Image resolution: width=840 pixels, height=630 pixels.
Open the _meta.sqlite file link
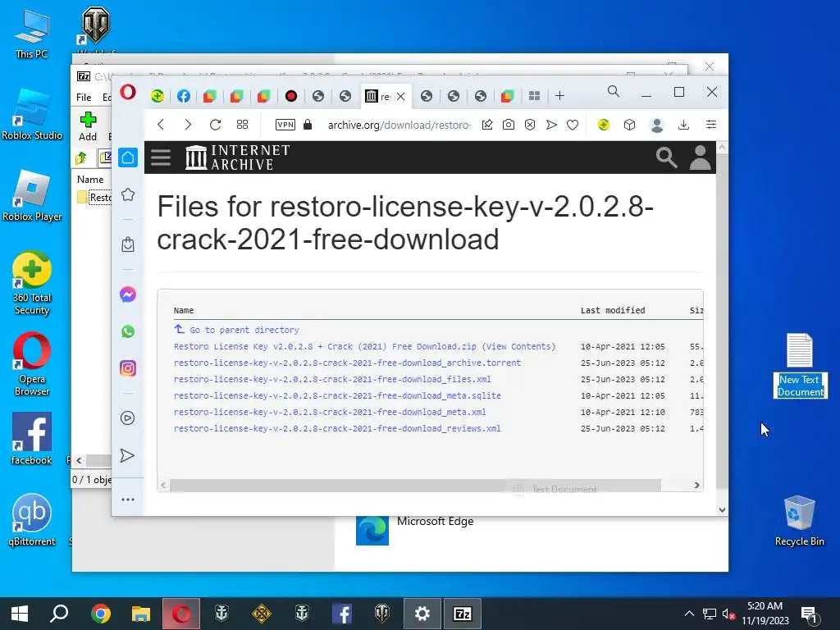(337, 395)
